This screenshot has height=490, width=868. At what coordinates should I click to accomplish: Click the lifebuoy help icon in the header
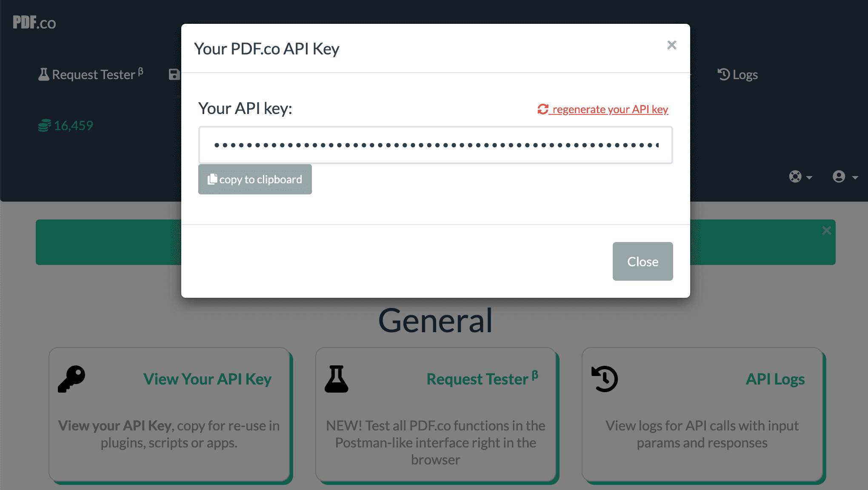pos(795,176)
